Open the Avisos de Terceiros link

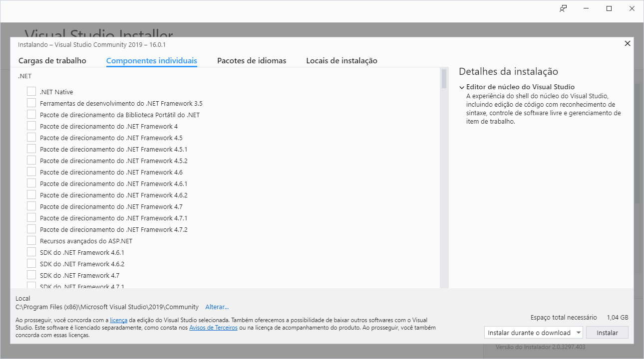tap(213, 328)
